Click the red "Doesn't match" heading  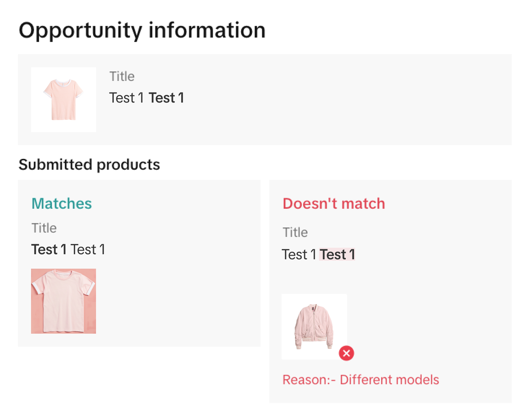[x=334, y=203]
